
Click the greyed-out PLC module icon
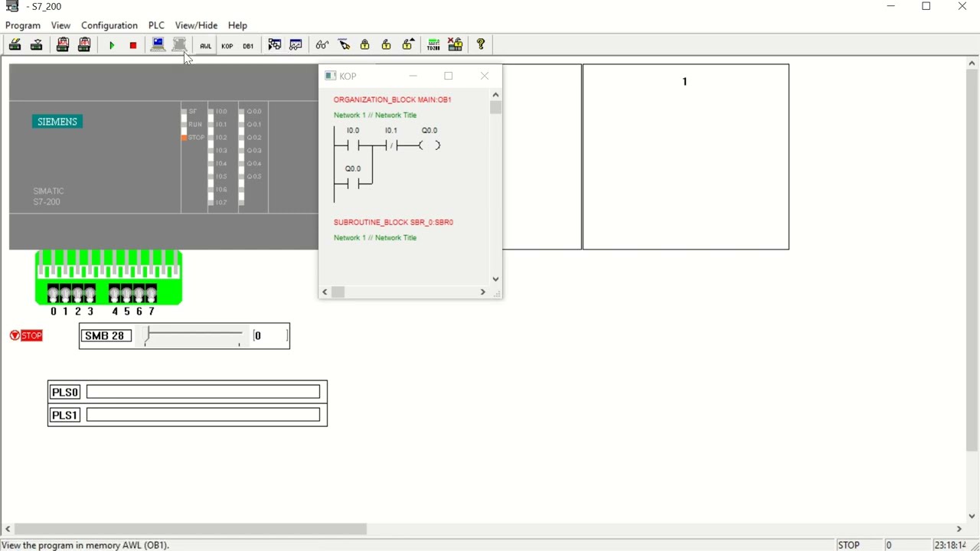180,45
